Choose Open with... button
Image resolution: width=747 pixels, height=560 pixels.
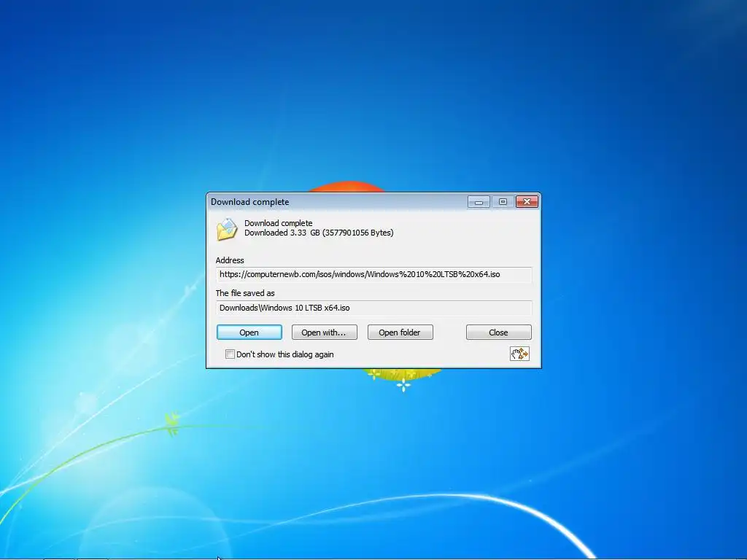pyautogui.click(x=325, y=332)
